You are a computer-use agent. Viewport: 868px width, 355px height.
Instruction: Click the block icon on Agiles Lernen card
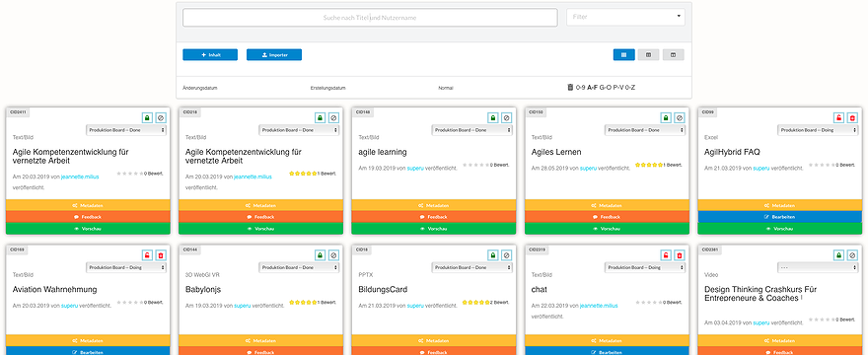[x=680, y=118]
